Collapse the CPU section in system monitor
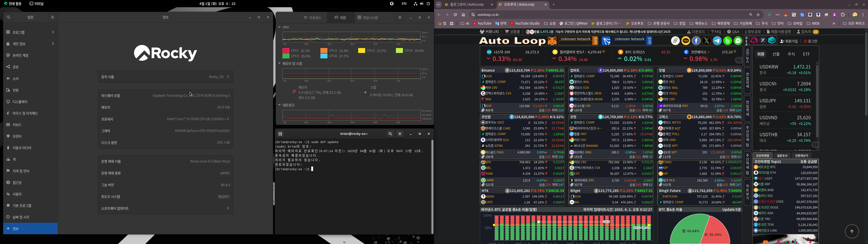The height and width of the screenshot is (244, 868). tap(279, 27)
